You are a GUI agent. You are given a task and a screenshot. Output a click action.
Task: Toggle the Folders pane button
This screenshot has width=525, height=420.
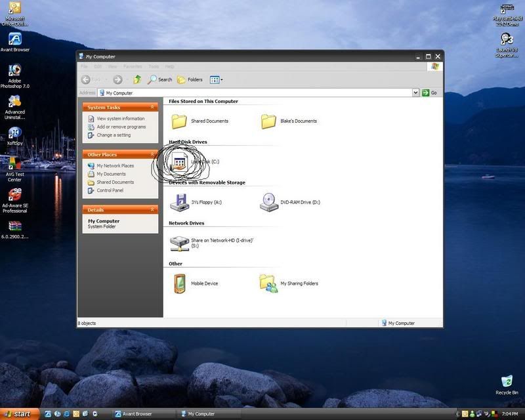(190, 79)
